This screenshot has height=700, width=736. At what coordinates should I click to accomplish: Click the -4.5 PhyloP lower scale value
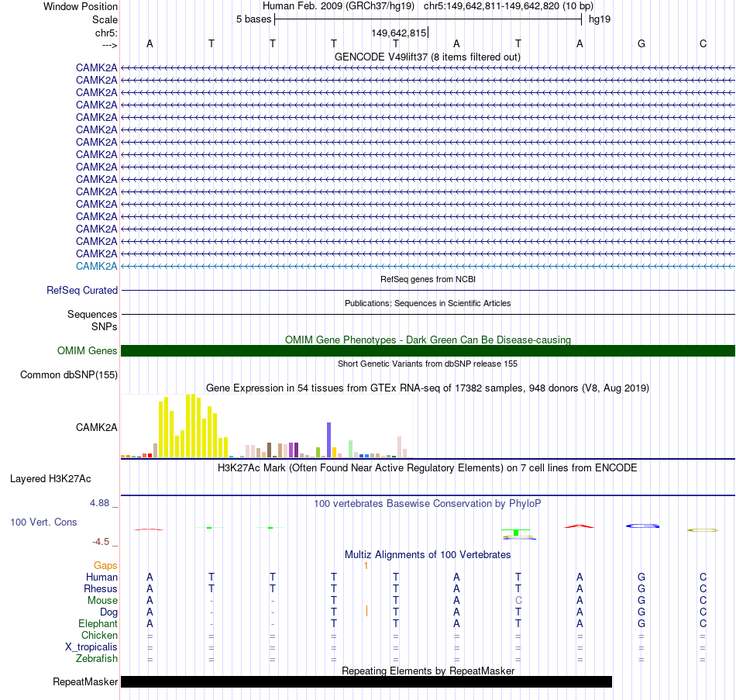(101, 542)
